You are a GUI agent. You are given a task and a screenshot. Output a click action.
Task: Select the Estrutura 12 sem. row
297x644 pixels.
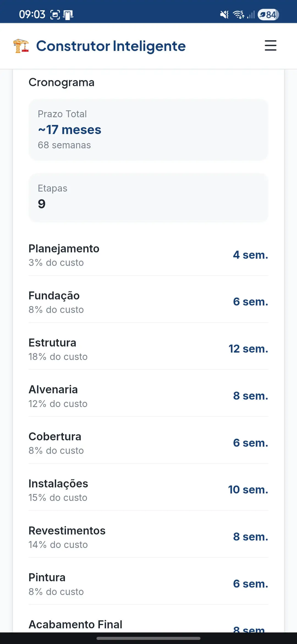click(148, 349)
